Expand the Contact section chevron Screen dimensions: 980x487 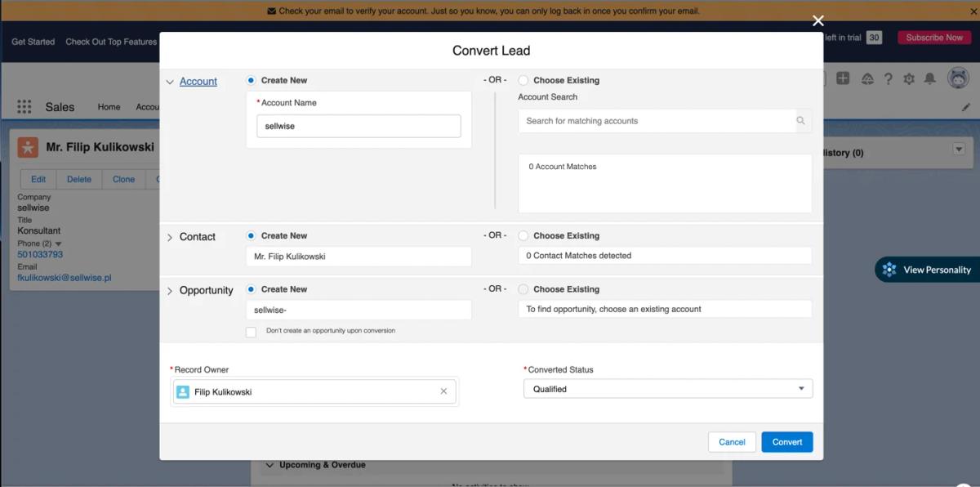coord(170,237)
